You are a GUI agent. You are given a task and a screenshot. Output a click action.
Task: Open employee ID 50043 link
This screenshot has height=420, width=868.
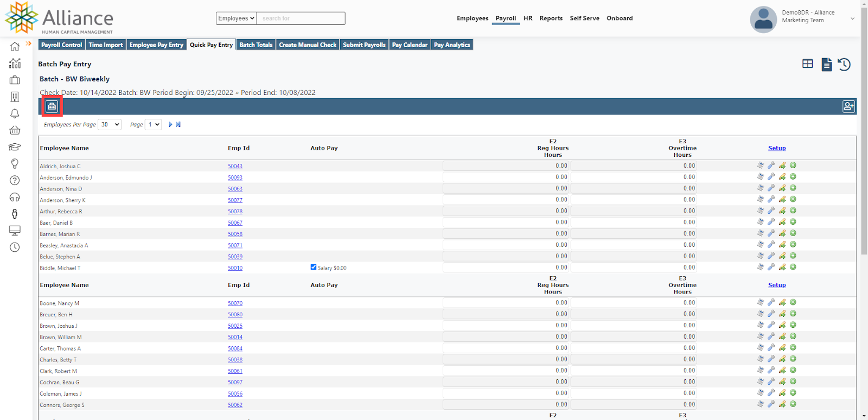[x=235, y=167]
